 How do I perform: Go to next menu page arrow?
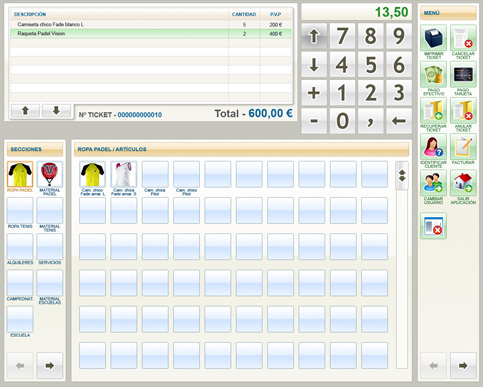(463, 366)
